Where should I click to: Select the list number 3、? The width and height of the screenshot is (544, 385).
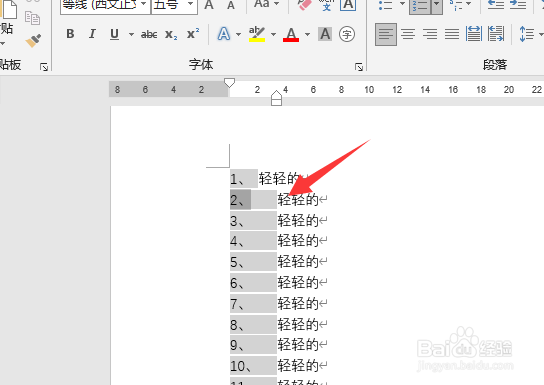tap(237, 221)
